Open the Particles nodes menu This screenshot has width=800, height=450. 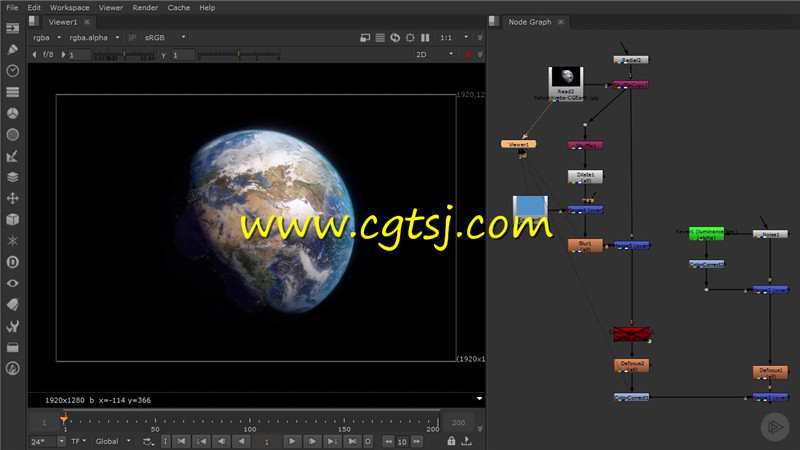(13, 241)
